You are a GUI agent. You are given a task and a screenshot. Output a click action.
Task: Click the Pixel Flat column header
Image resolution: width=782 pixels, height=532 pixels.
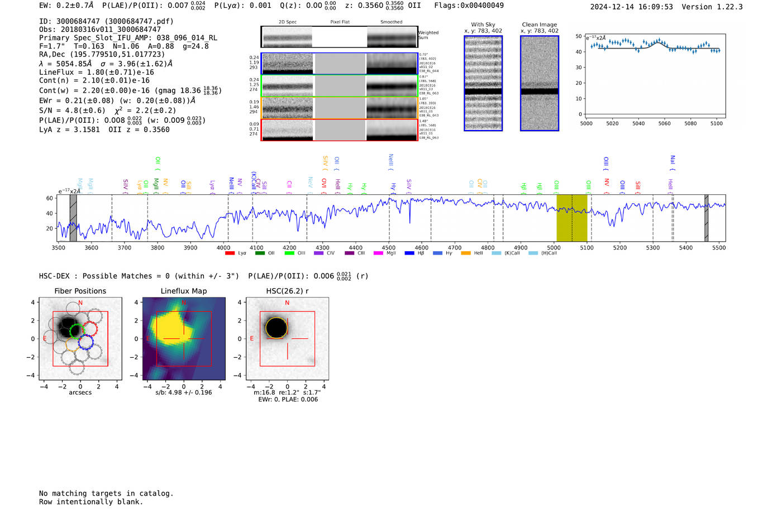tap(340, 22)
